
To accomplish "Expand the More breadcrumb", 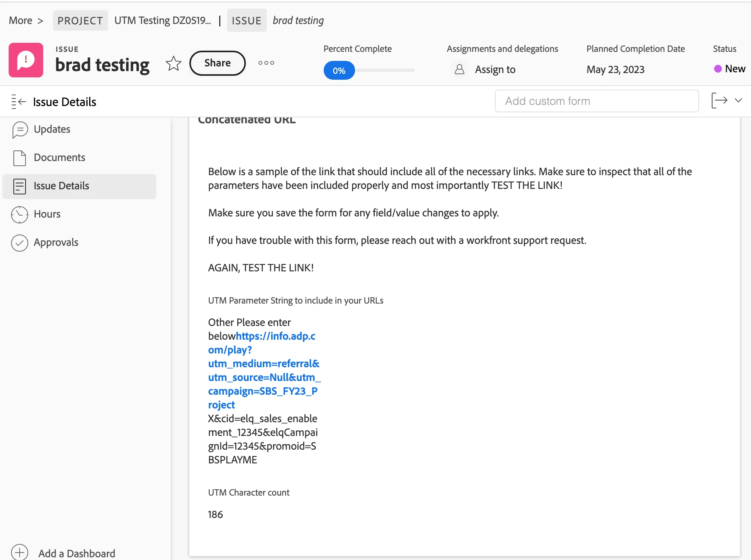I will click(26, 20).
